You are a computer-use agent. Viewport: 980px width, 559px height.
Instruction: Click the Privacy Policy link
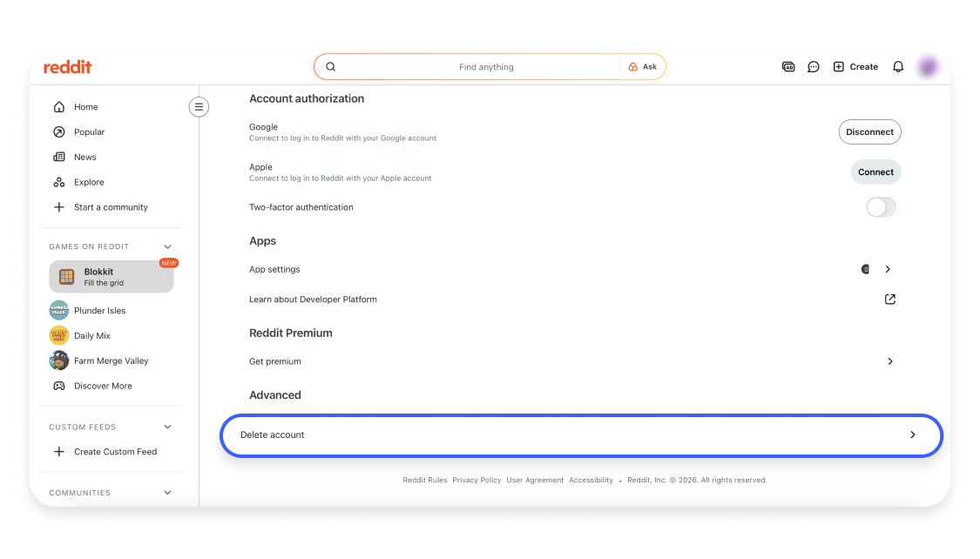[476, 480]
